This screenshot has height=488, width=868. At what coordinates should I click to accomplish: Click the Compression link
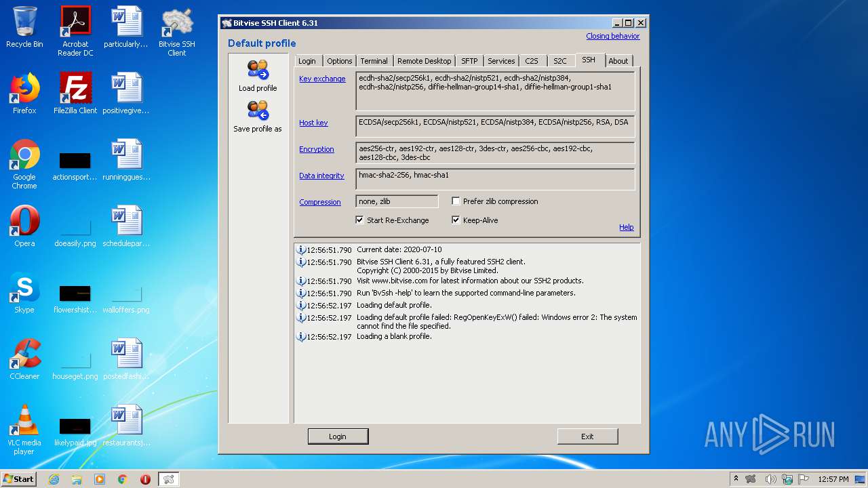click(320, 202)
